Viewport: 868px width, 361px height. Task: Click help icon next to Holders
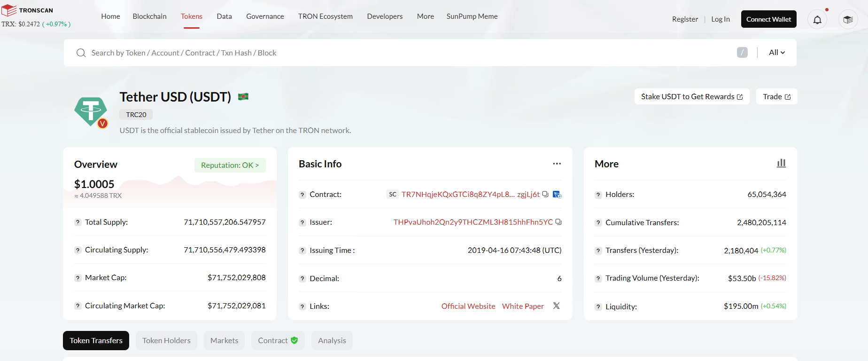[598, 195]
